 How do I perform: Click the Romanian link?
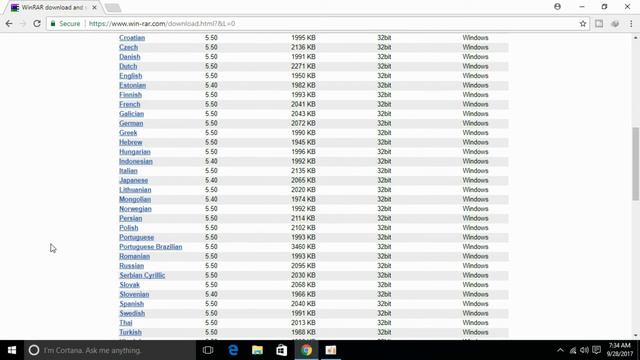134,256
